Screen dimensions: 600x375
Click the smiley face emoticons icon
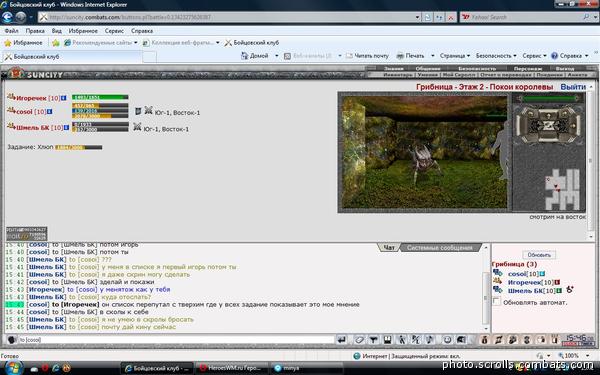447,340
